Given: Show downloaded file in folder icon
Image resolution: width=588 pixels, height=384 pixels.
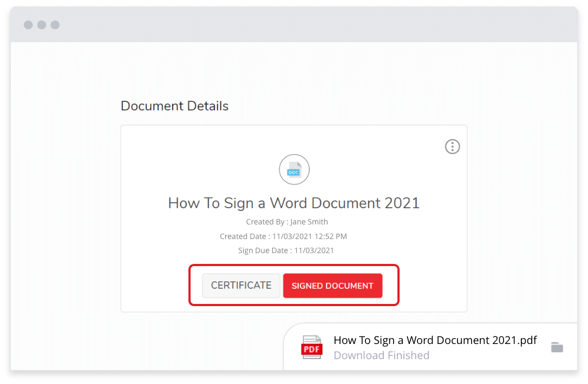Looking at the screenshot, I should click(557, 347).
